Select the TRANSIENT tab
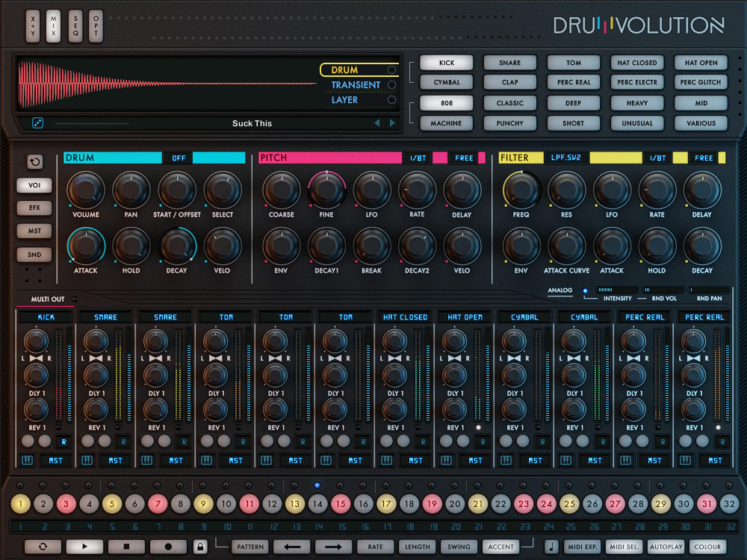The width and height of the screenshot is (747, 560). tap(358, 85)
